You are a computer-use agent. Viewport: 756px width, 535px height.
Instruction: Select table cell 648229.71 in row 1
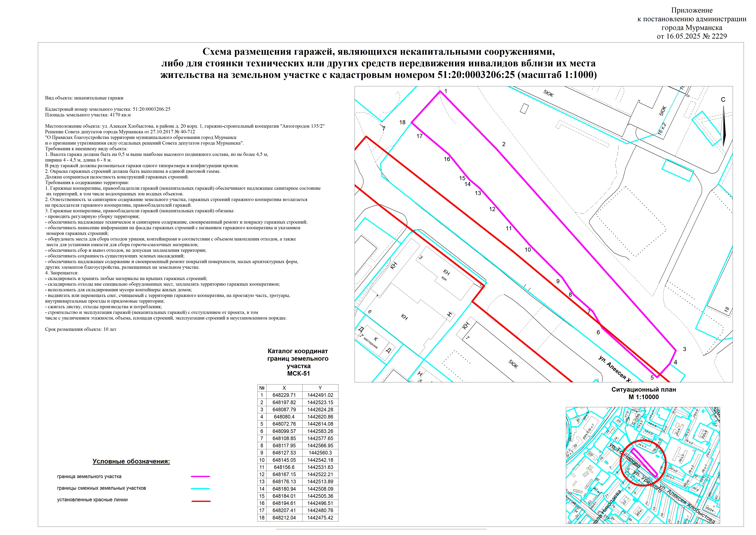pyautogui.click(x=284, y=395)
